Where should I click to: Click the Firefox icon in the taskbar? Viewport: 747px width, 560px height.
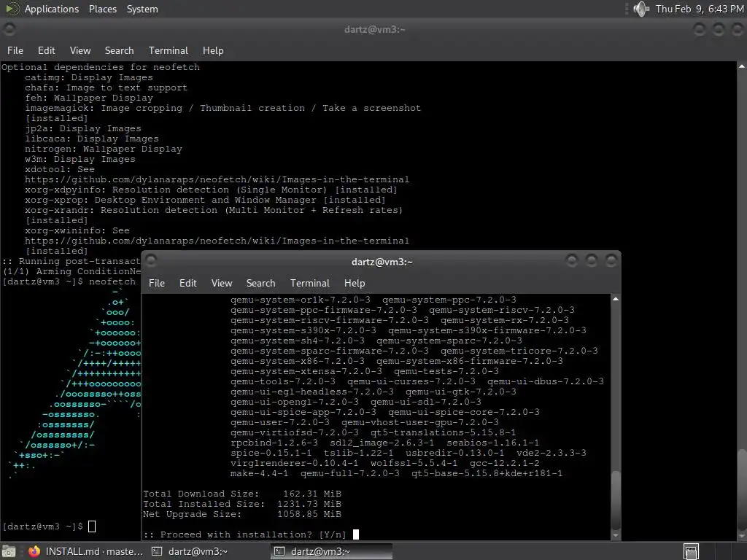click(34, 551)
